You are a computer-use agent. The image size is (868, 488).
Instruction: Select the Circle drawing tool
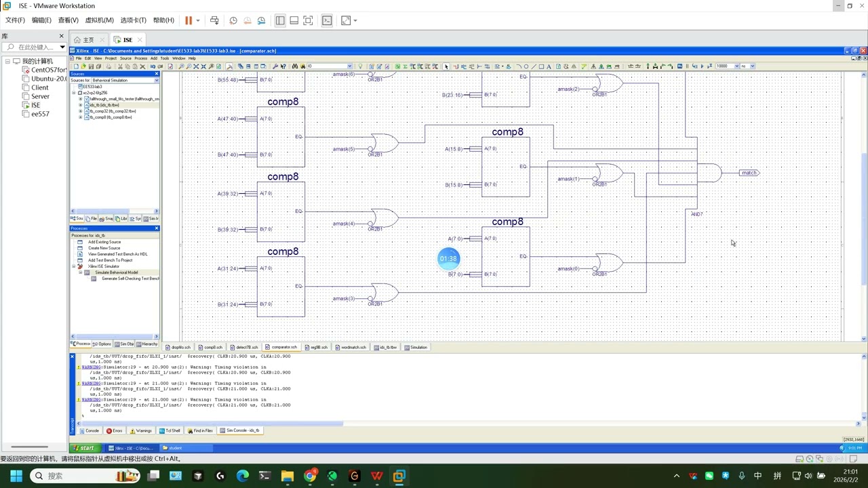pyautogui.click(x=526, y=66)
